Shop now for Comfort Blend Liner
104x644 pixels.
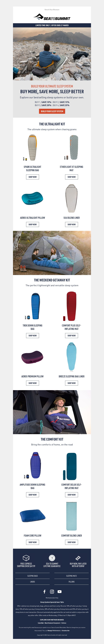71,542
